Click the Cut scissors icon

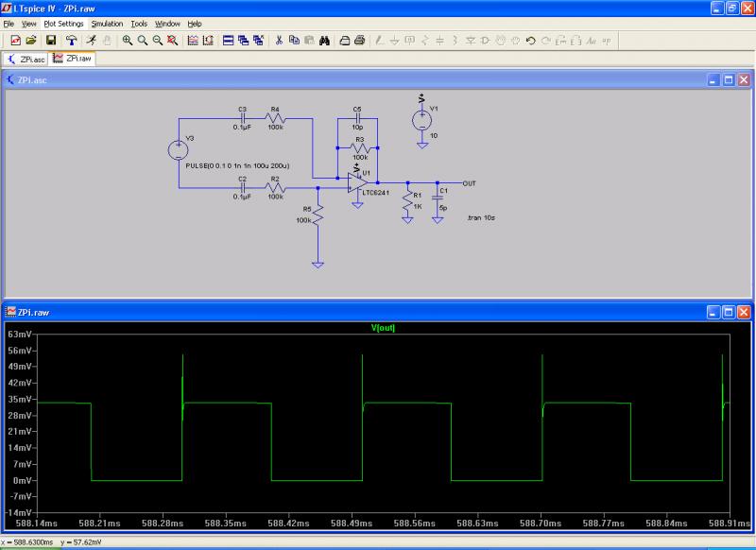pyautogui.click(x=279, y=41)
